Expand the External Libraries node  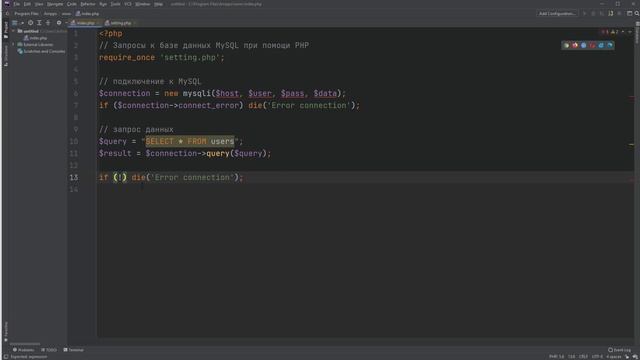click(13, 44)
